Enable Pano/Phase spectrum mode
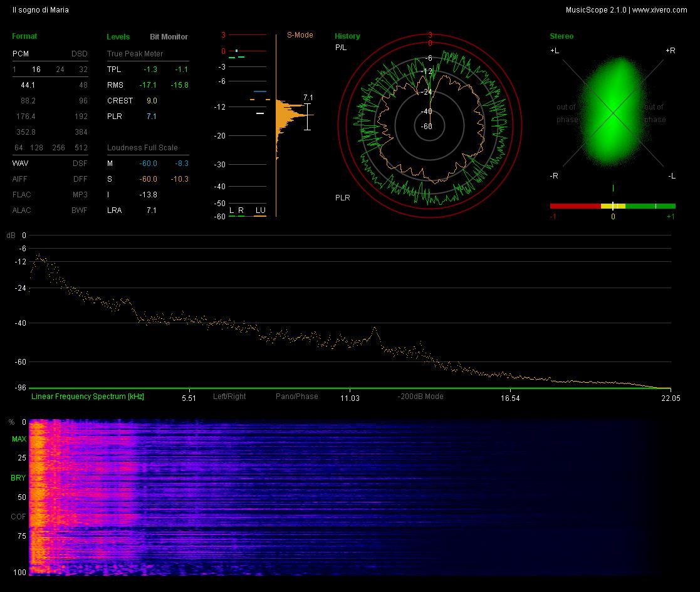 (297, 396)
